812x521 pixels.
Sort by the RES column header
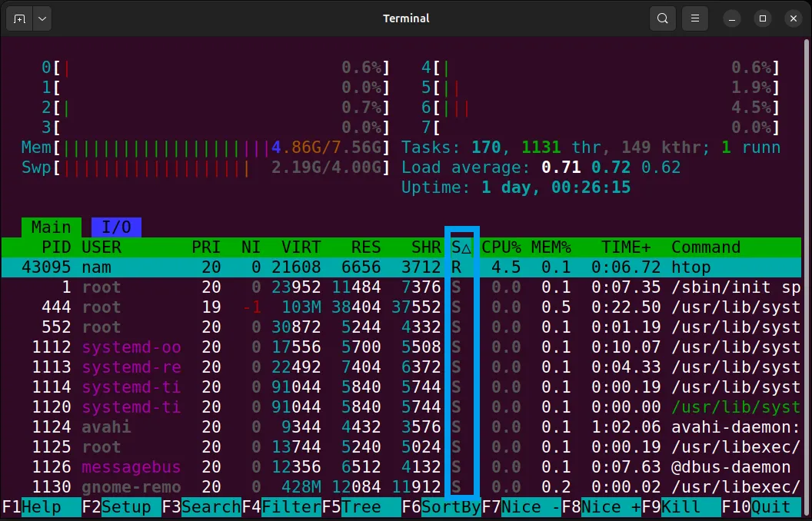(365, 247)
